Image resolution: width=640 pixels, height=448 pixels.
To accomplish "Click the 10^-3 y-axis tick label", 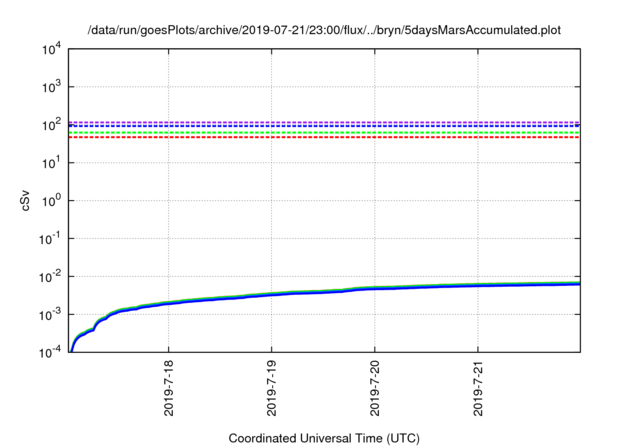I will pyautogui.click(x=51, y=315).
